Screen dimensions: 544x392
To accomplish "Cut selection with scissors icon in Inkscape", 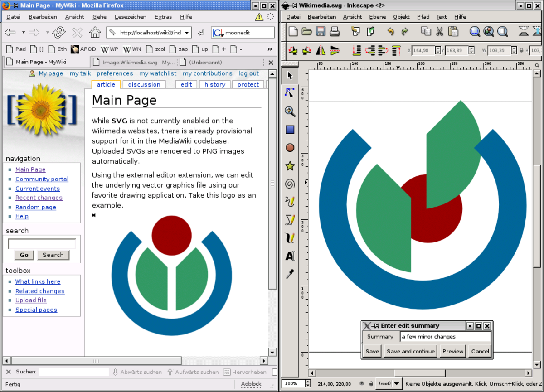I will coord(439,31).
